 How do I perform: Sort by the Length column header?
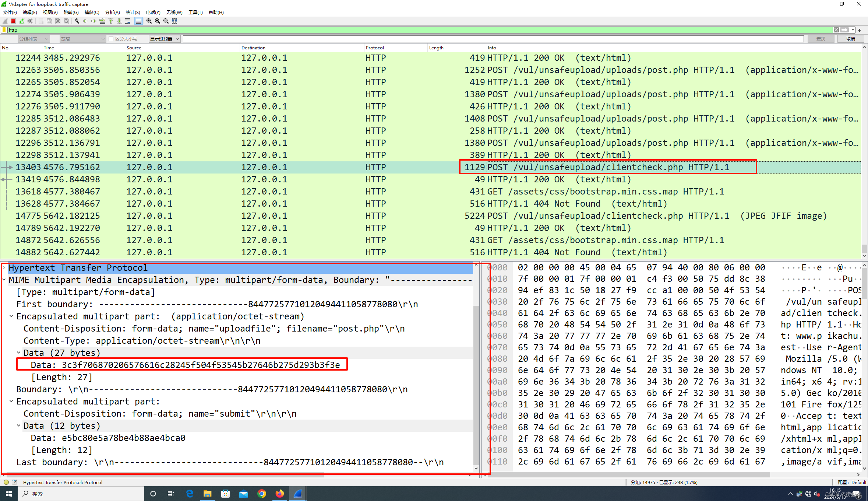point(456,48)
